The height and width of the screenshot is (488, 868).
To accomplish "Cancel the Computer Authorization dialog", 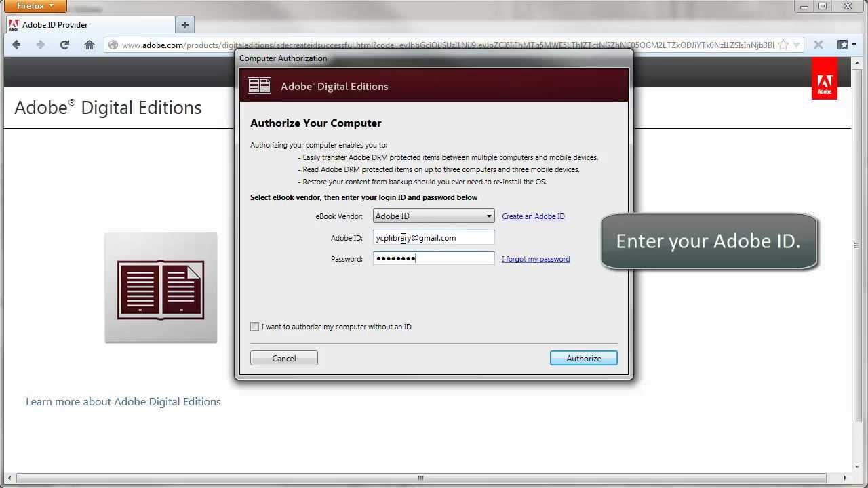I will (284, 359).
